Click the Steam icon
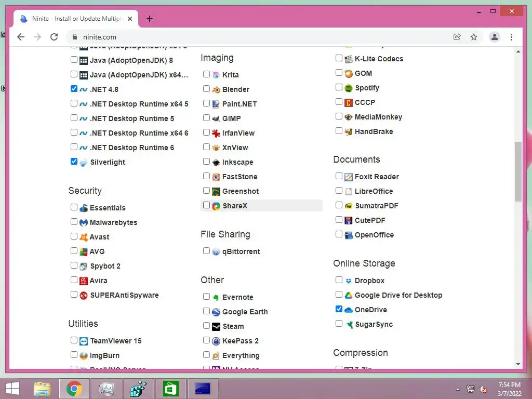 point(216,327)
